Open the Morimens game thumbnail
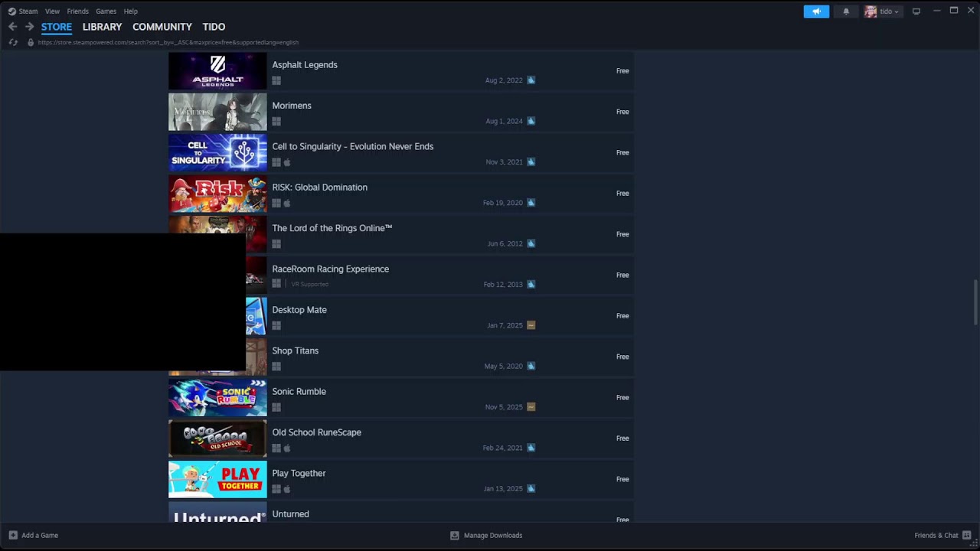 tap(217, 112)
